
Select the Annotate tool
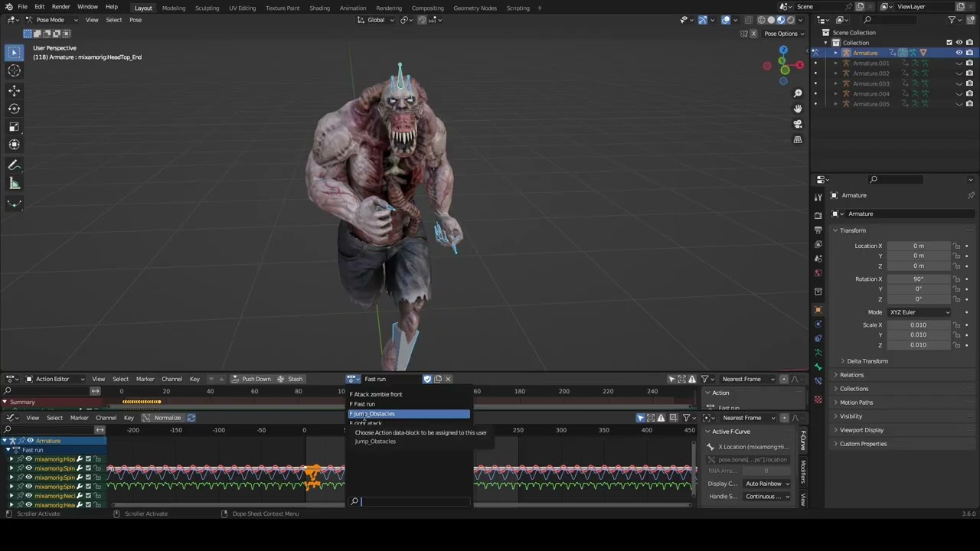click(x=14, y=165)
